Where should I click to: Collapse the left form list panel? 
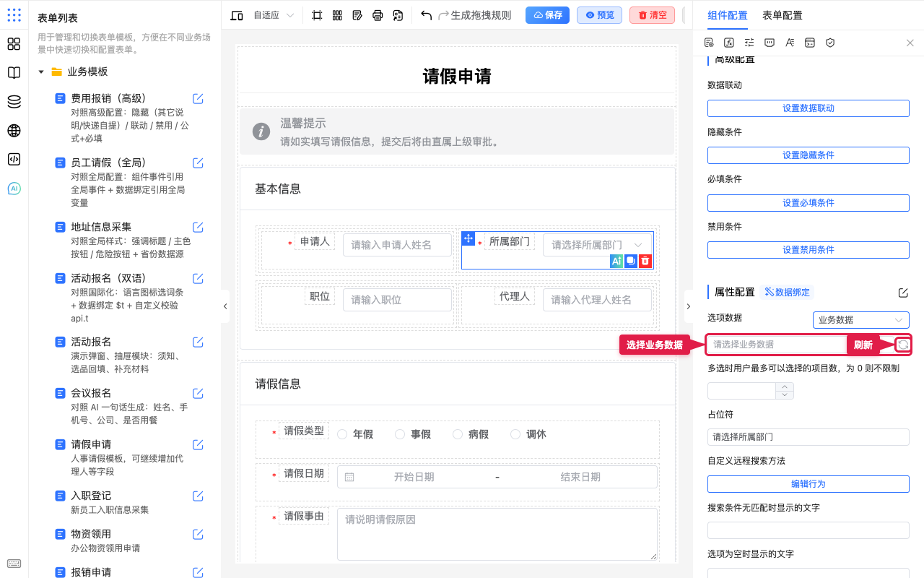click(x=225, y=306)
